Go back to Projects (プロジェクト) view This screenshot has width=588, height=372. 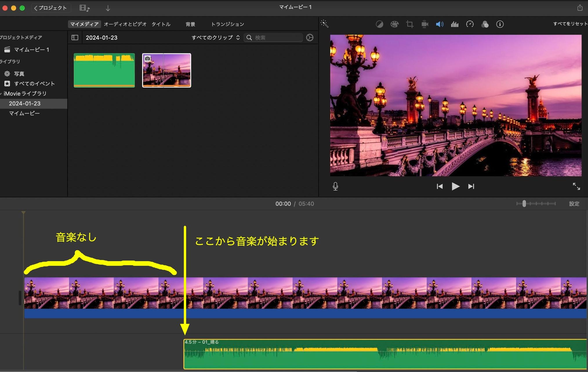pyautogui.click(x=51, y=8)
